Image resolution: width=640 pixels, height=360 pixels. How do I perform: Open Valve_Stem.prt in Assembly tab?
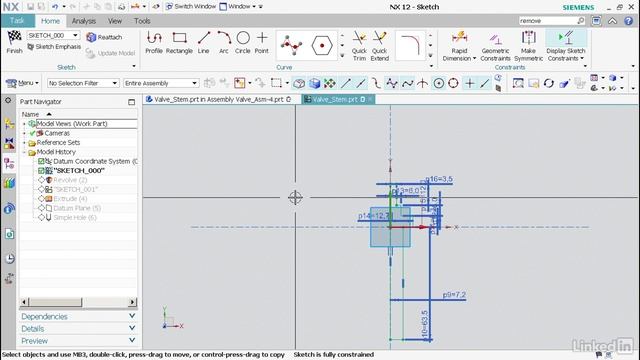point(219,99)
